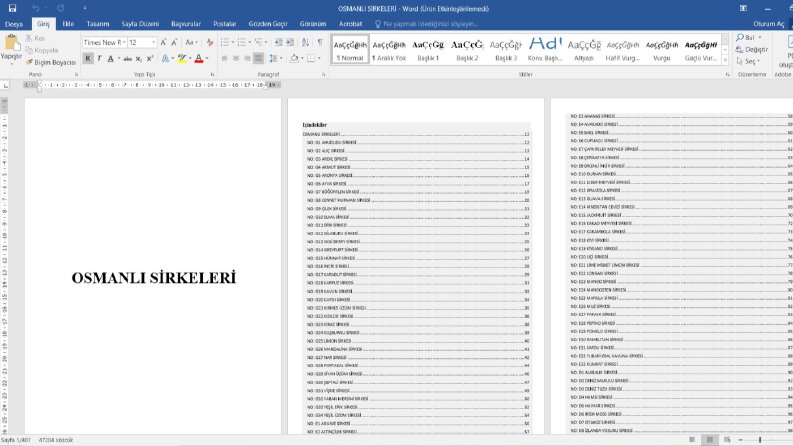Align text right
This screenshot has width=793, height=446.
point(247,59)
